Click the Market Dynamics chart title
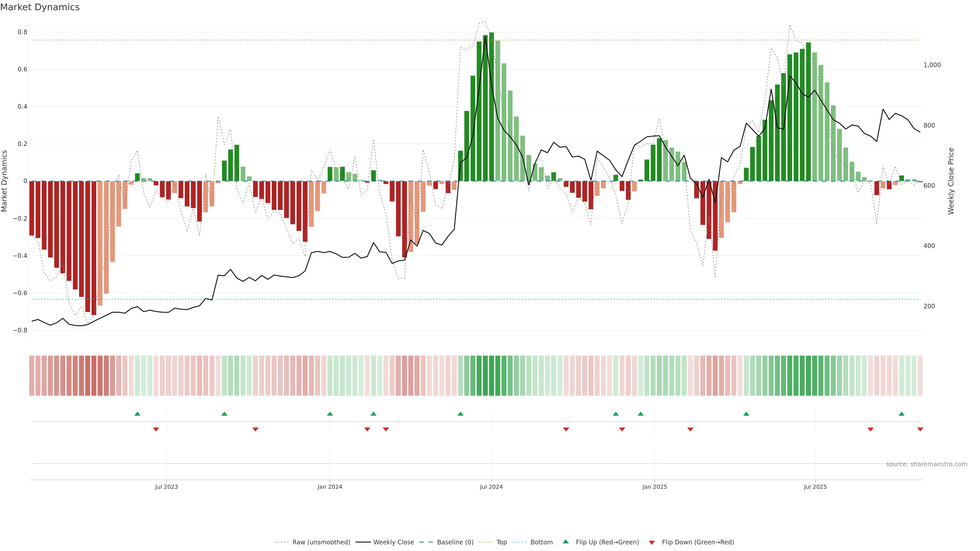 (40, 7)
